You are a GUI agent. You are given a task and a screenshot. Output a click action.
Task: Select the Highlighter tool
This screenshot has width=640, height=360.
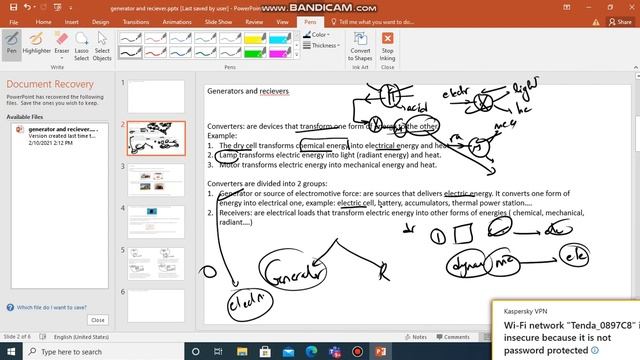(x=36, y=44)
